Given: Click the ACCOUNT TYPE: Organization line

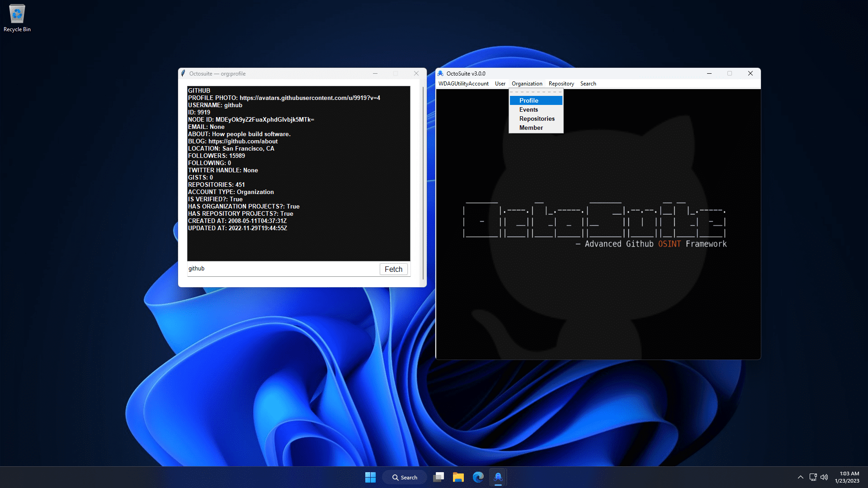Looking at the screenshot, I should click(x=231, y=192).
